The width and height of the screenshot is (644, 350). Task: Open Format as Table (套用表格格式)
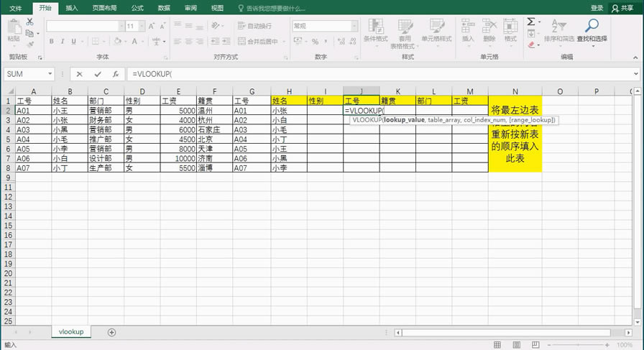(x=405, y=34)
